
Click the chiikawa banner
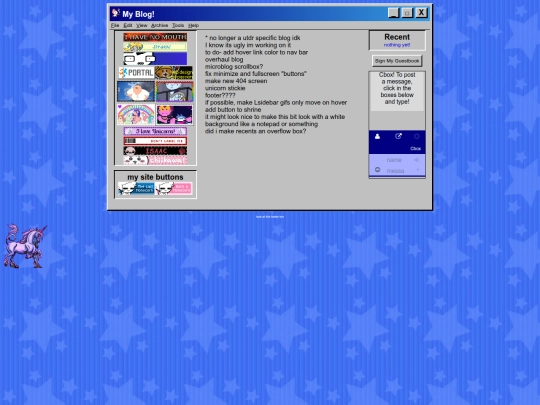coord(155,160)
